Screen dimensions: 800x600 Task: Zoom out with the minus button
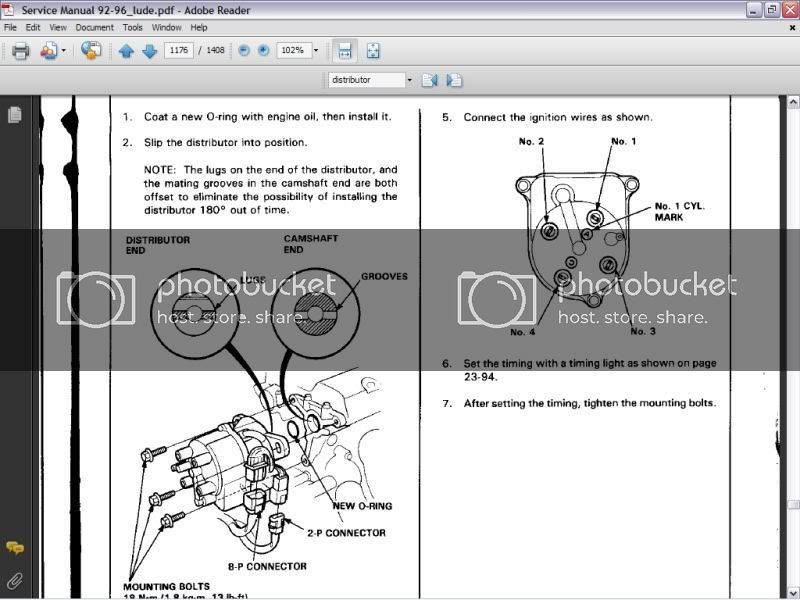point(244,50)
